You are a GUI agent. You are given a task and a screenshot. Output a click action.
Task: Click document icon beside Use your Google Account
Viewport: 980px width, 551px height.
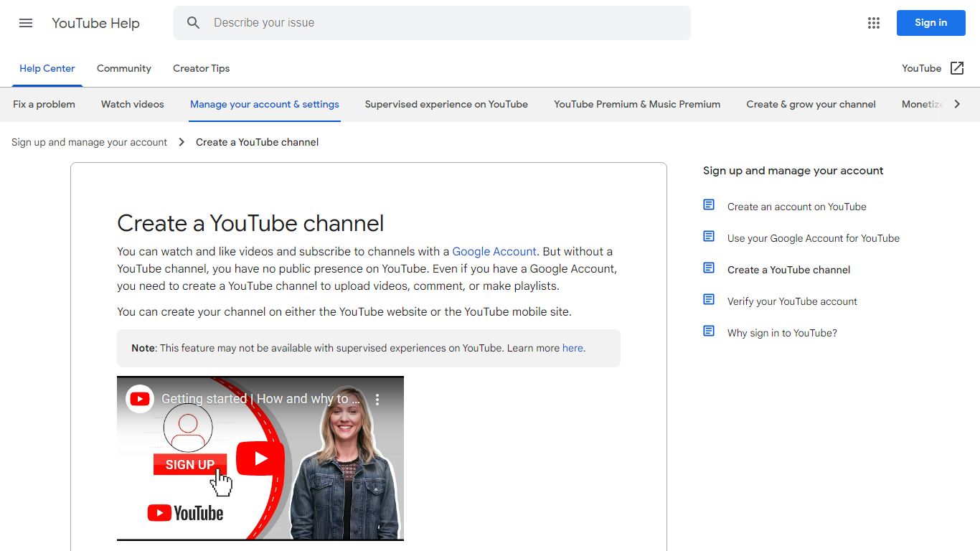click(x=709, y=237)
